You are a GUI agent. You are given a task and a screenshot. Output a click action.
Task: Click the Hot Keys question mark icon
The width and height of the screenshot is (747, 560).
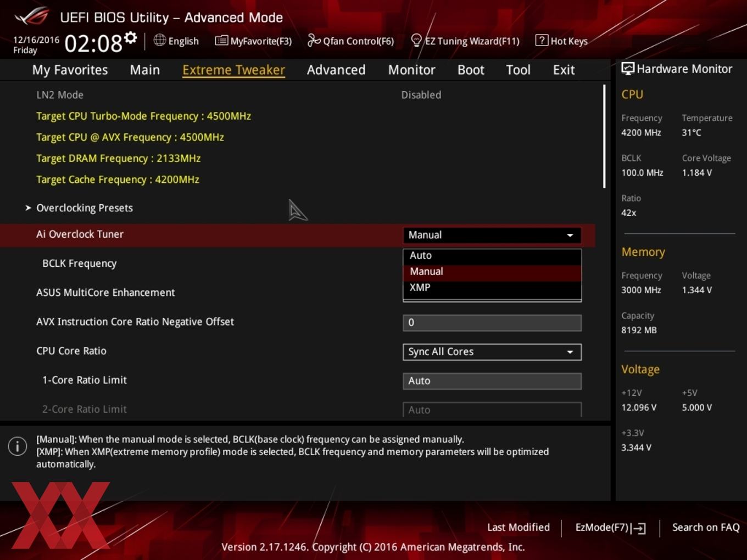(x=542, y=40)
